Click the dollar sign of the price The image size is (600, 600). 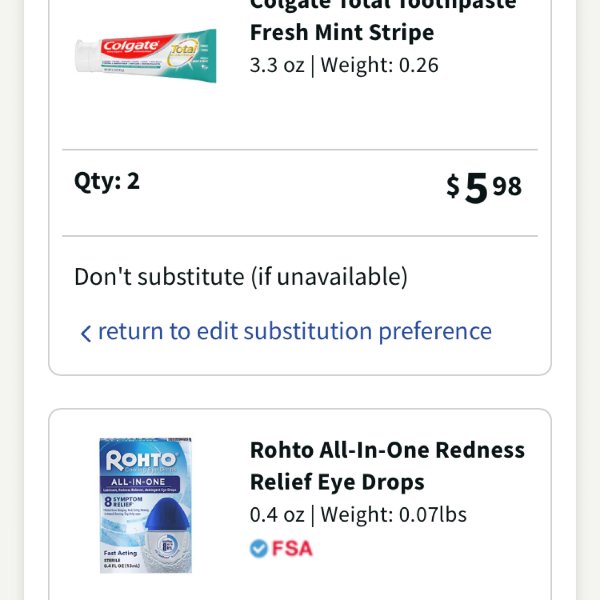coord(453,185)
